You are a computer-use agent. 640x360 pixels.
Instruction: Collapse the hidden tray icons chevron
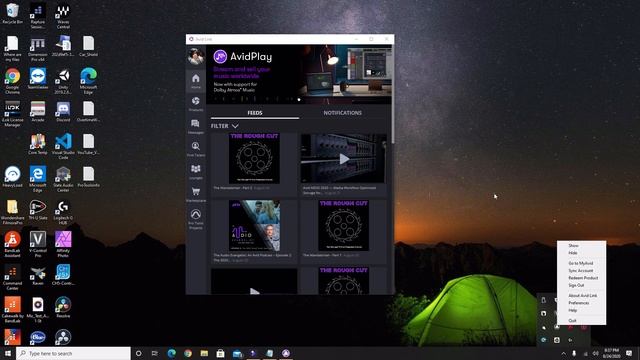[x=563, y=353]
